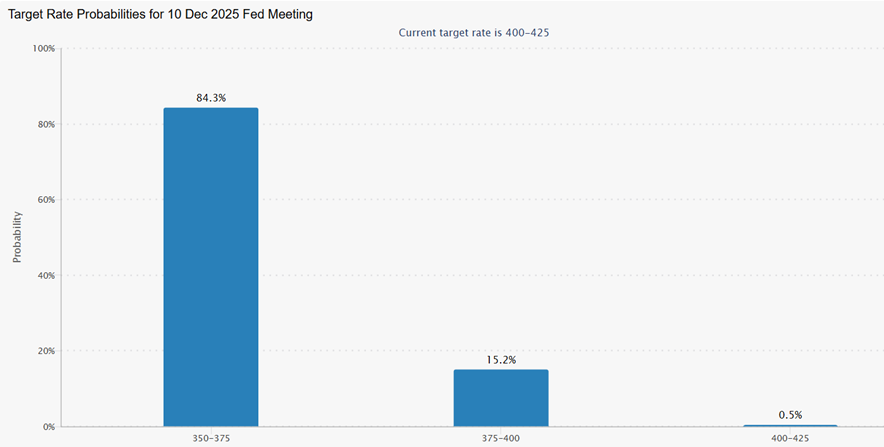Image resolution: width=884 pixels, height=447 pixels.
Task: Click the rotated Probability y-axis title
Action: pos(17,238)
